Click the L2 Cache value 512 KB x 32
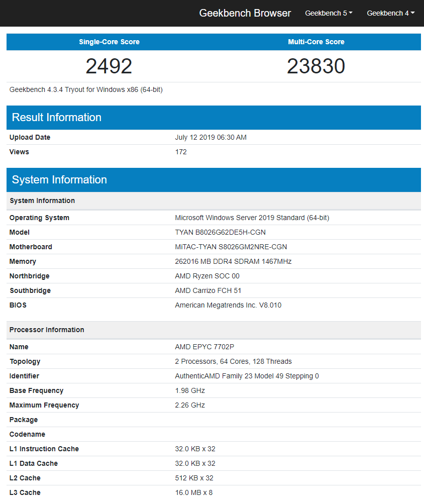 [x=194, y=478]
